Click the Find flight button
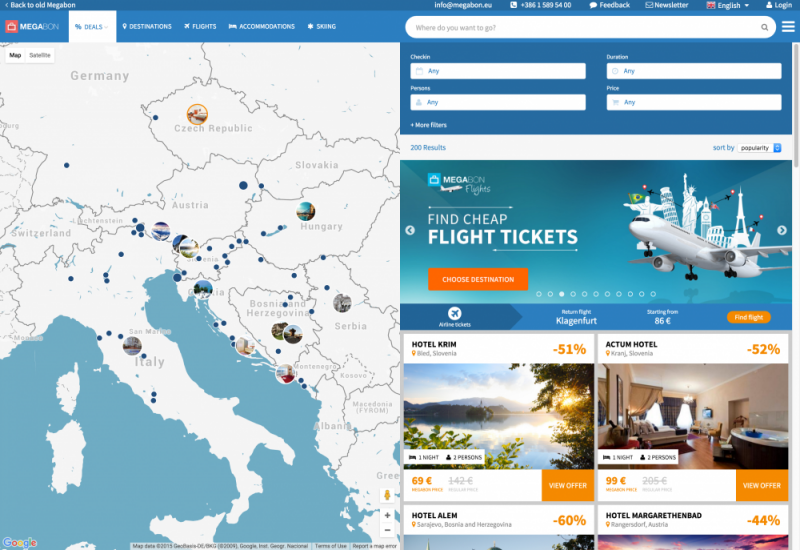This screenshot has height=550, width=800. pyautogui.click(x=748, y=317)
